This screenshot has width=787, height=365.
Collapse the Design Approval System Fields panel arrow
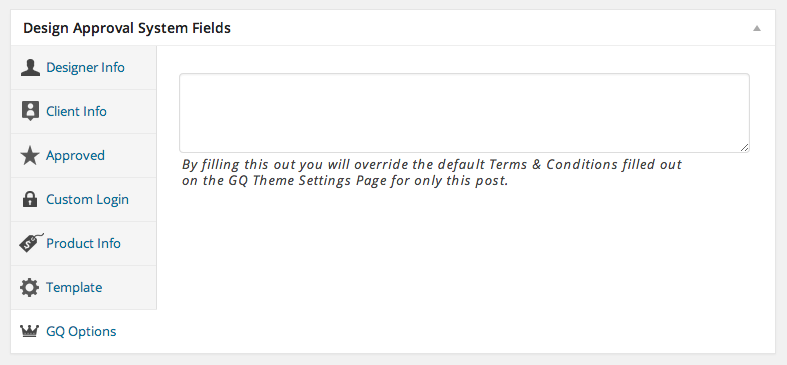[756, 28]
